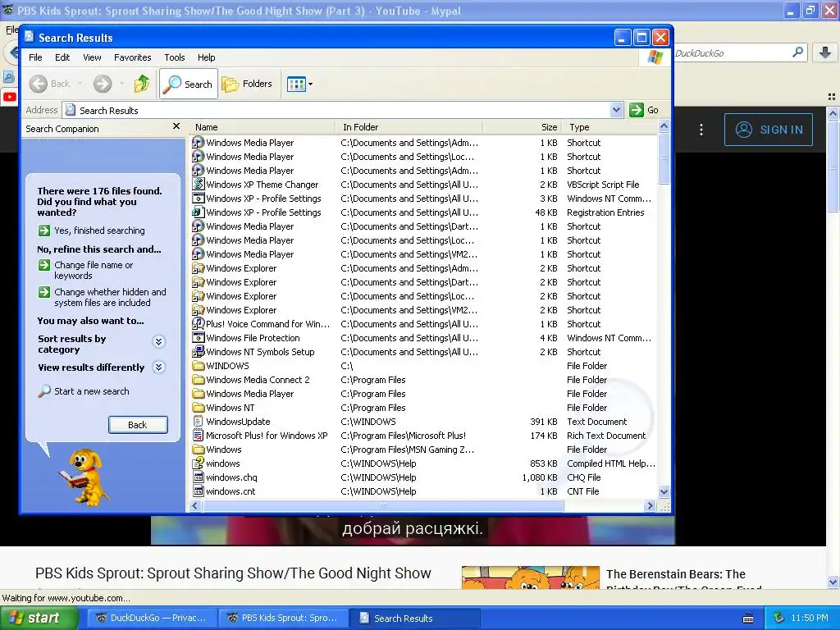Click Yes, finished searching
The width and height of the screenshot is (840, 630).
pos(92,231)
